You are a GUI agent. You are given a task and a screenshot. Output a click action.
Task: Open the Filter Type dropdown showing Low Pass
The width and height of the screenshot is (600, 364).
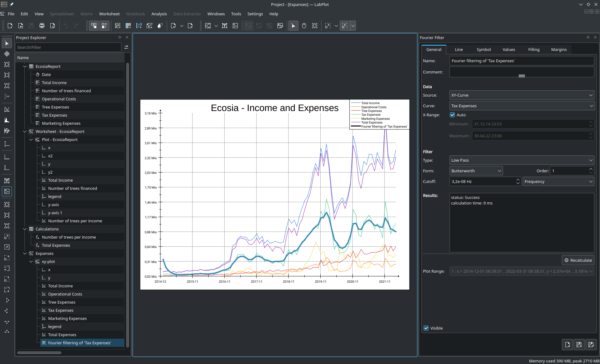pos(521,160)
